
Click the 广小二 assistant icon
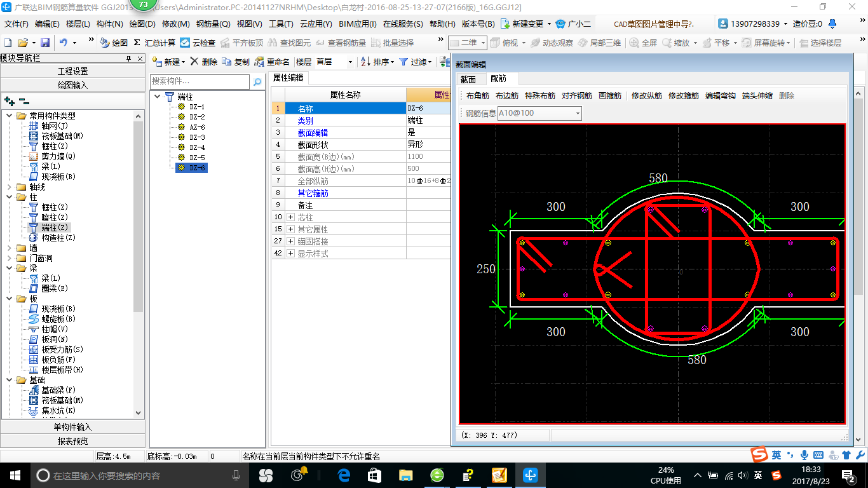[573, 24]
